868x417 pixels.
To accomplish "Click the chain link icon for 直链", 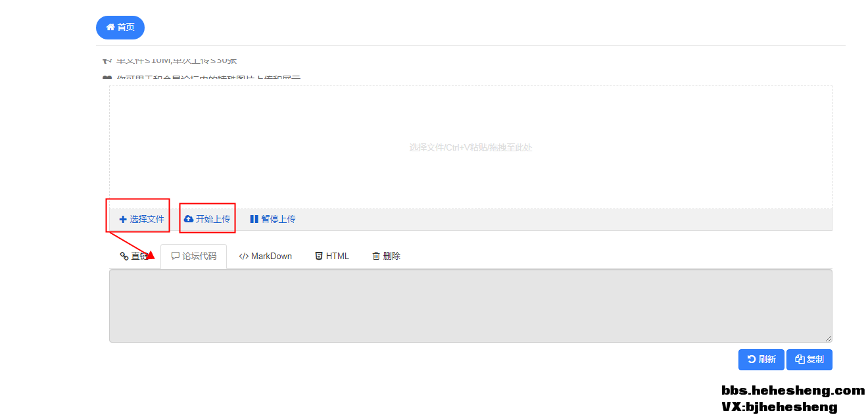I will pos(124,257).
